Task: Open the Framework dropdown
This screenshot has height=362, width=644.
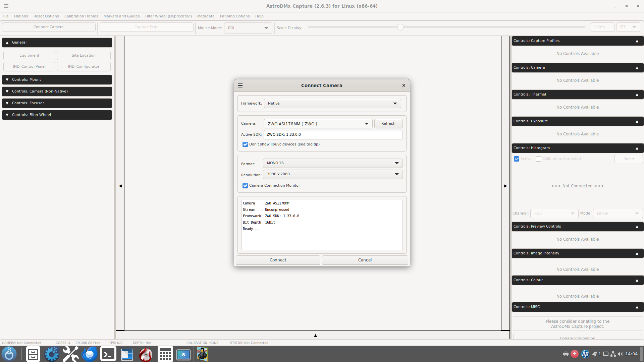Action: (332, 104)
